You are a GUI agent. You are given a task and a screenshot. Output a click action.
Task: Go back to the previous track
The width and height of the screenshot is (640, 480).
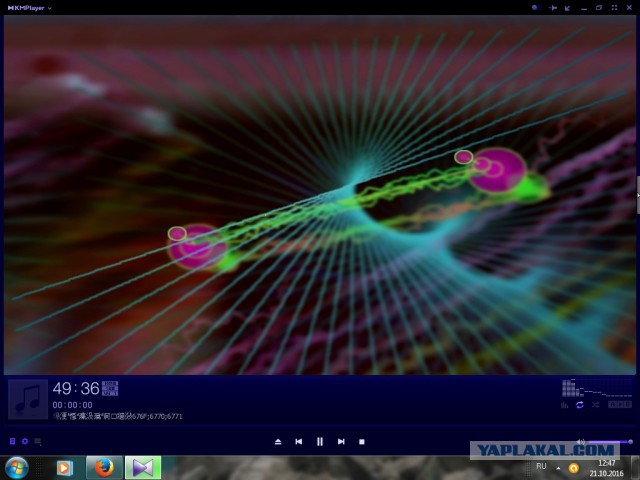coord(299,442)
